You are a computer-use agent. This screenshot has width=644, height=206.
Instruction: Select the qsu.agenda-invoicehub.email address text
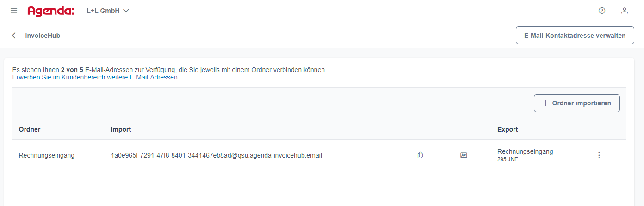point(217,155)
